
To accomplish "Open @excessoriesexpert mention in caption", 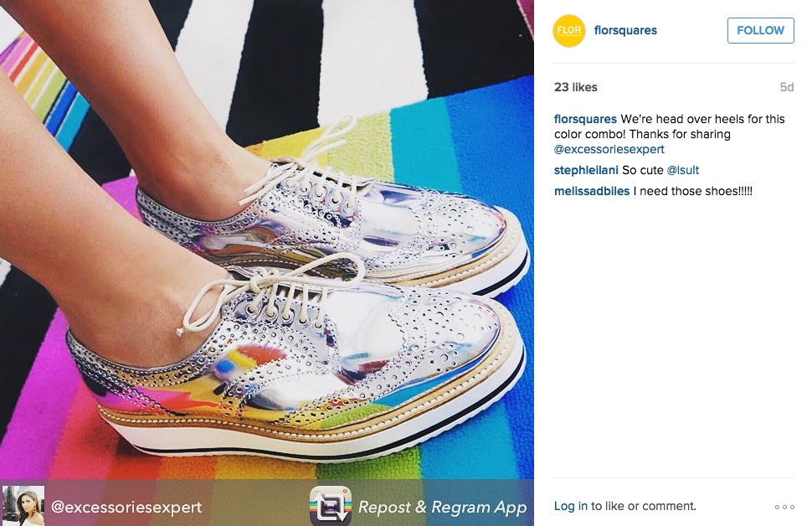I will (609, 149).
